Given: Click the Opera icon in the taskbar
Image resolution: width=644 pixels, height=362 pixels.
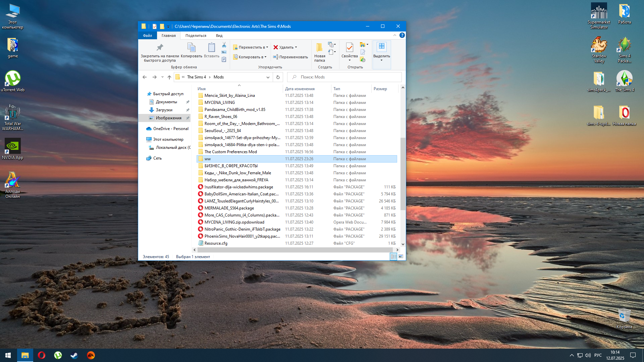Looking at the screenshot, I should [x=42, y=355].
